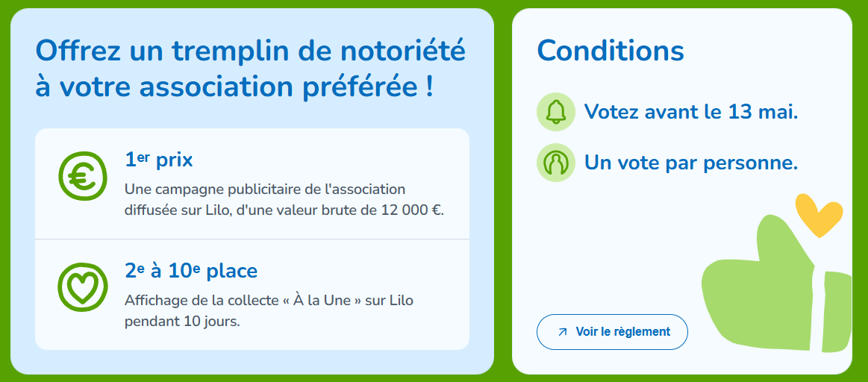Click the "12 000 €" prize value text
868x382 pixels.
point(410,210)
